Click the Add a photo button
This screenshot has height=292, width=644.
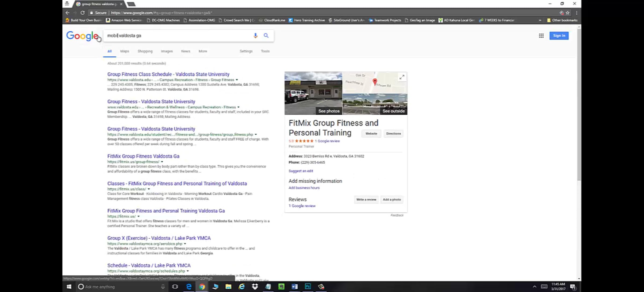[x=392, y=200]
